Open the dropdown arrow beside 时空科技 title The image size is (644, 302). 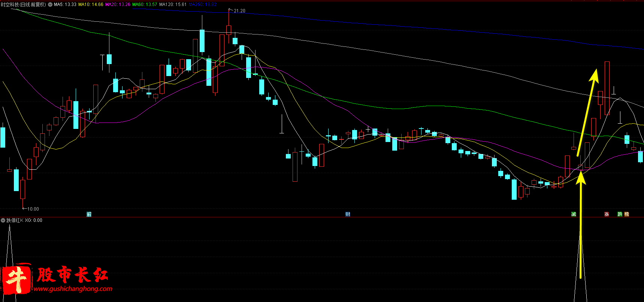point(50,4)
